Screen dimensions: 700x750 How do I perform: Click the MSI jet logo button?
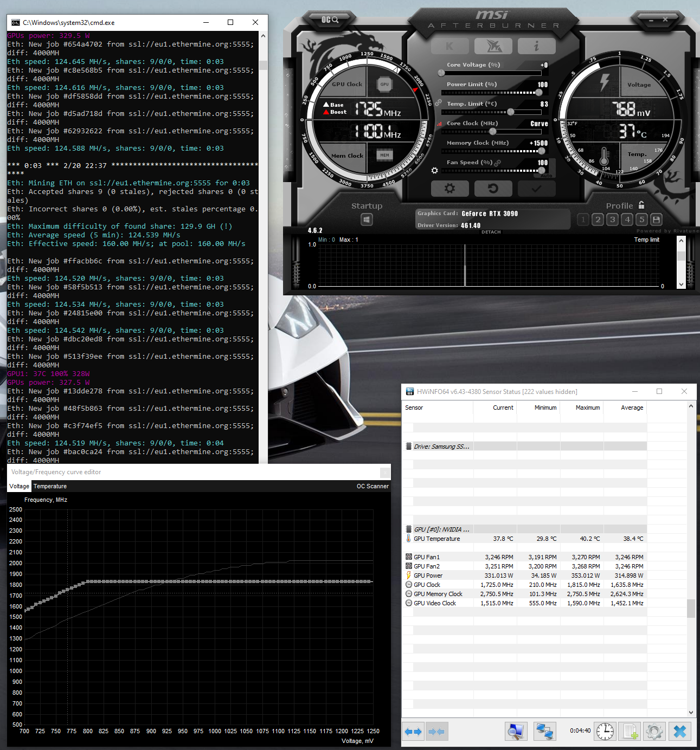point(493,46)
